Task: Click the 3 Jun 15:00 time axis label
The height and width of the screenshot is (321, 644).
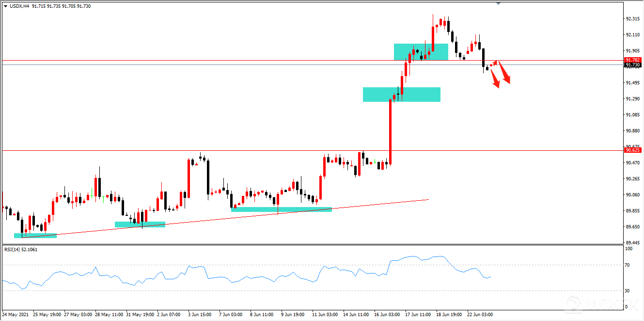Action: [x=200, y=314]
